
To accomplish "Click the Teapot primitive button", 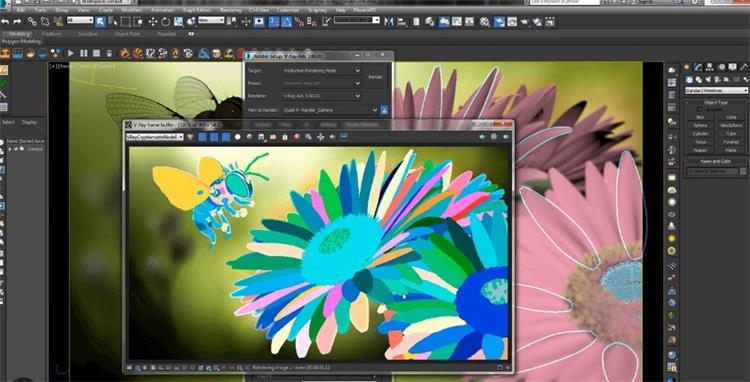I will pyautogui.click(x=700, y=150).
